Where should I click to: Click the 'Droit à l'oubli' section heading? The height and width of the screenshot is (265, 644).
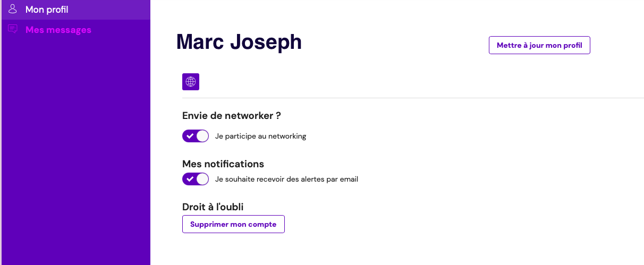point(213,207)
